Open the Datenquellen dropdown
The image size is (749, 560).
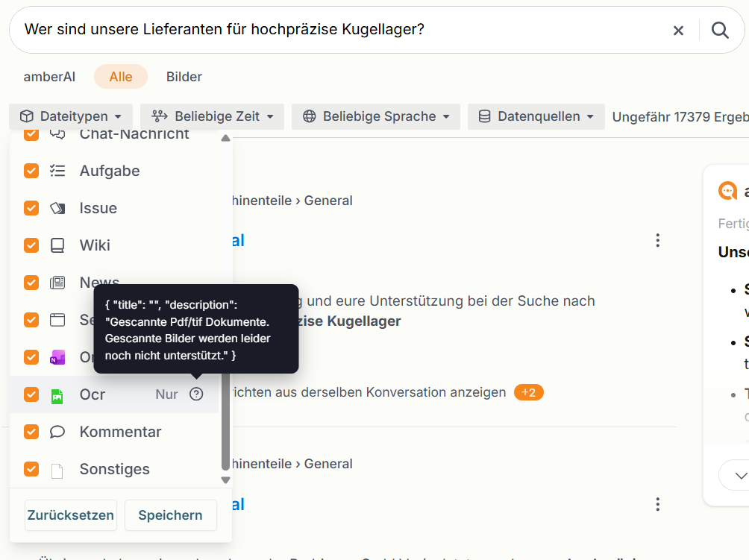pos(536,116)
